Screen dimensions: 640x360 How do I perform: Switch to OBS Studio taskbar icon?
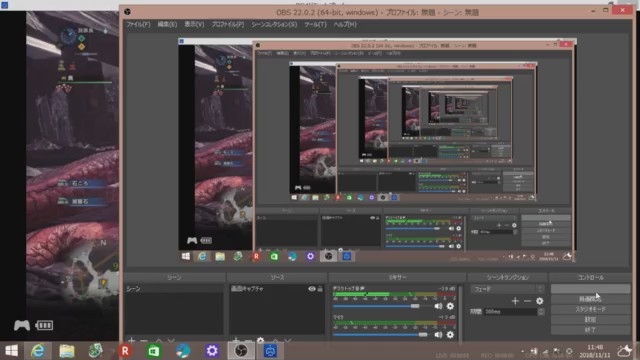tap(241, 351)
